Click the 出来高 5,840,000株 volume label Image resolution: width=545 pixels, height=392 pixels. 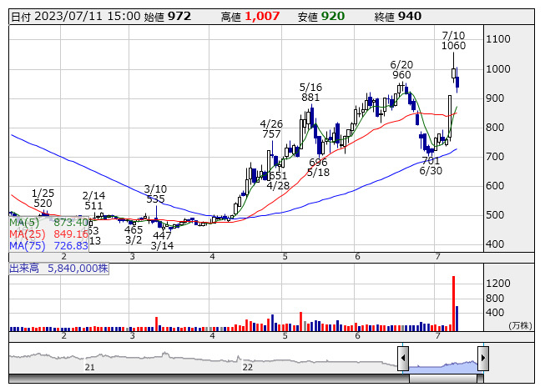(58, 269)
